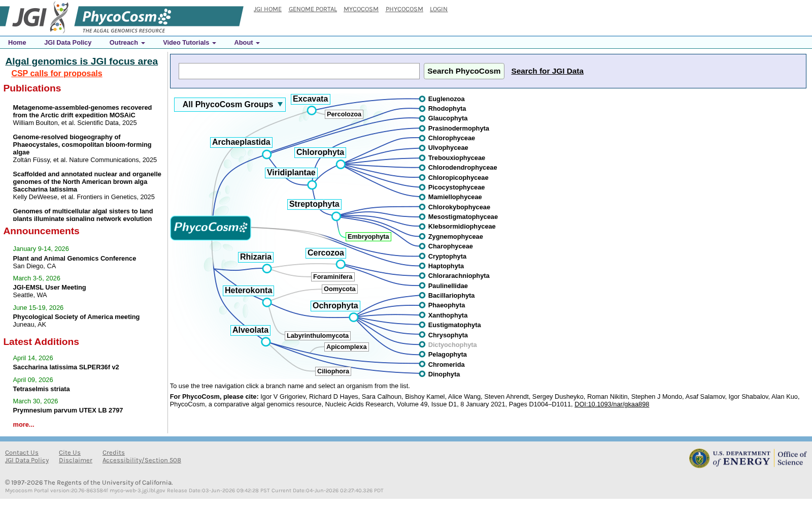Viewport: 812px width, 508px height.
Task: Open the Plant and Animal Genomics Conference announcement
Action: pos(75,259)
